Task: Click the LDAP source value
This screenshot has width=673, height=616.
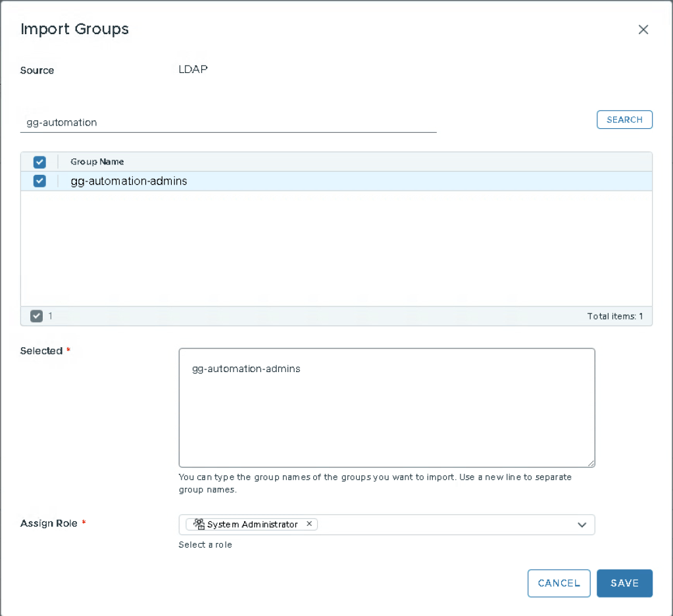Action: (193, 69)
